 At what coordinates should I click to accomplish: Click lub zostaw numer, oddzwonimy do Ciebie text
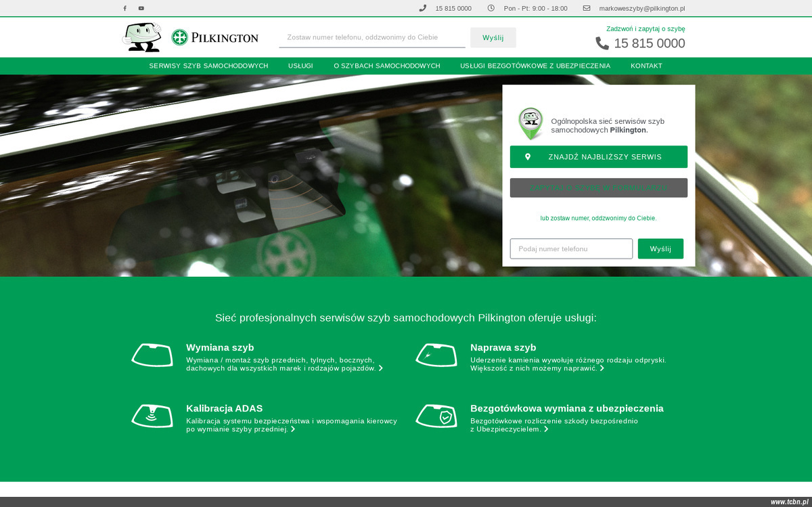point(598,218)
